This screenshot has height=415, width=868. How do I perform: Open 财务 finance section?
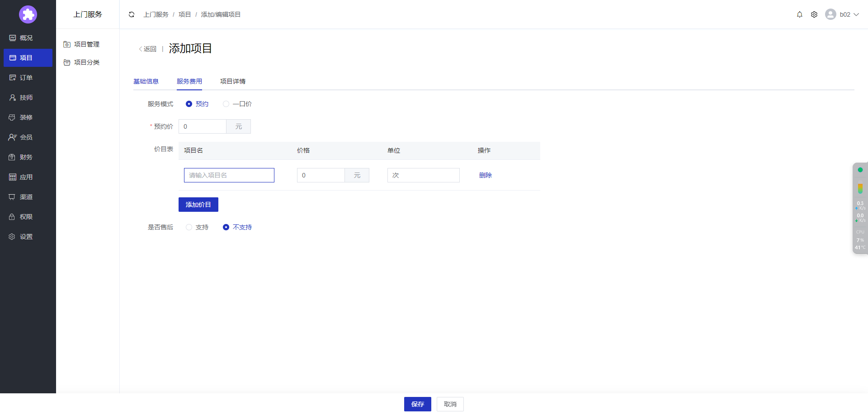28,157
